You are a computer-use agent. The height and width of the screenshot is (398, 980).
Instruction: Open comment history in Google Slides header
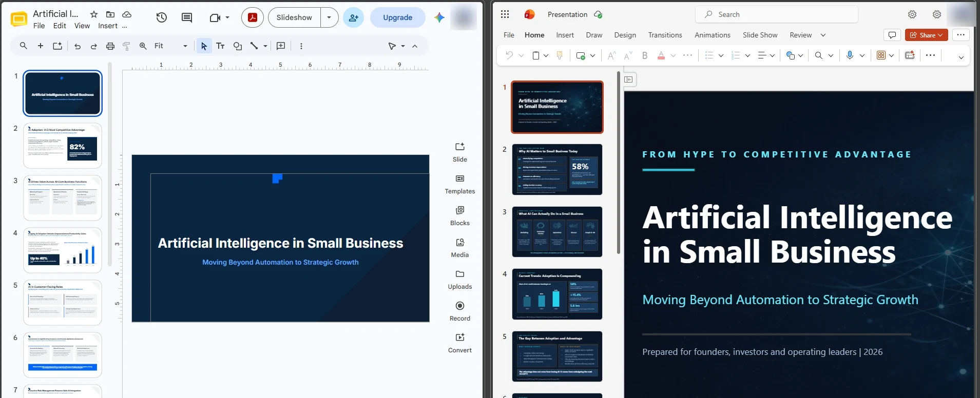tap(187, 17)
